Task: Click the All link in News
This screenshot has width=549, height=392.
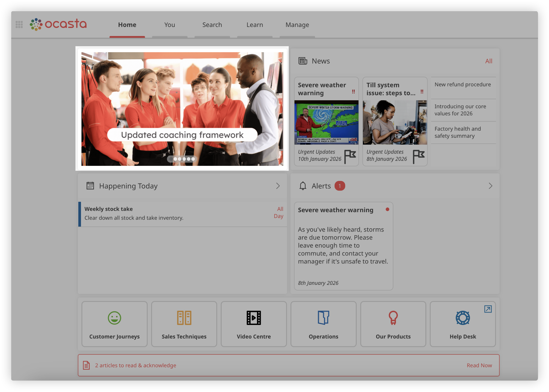Action: 488,61
